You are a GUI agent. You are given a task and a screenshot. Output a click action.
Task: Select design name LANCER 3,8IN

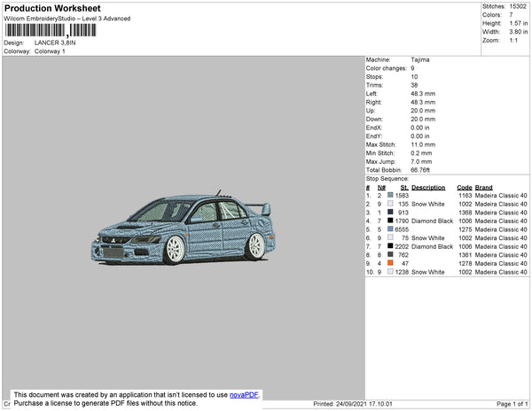[x=55, y=43]
